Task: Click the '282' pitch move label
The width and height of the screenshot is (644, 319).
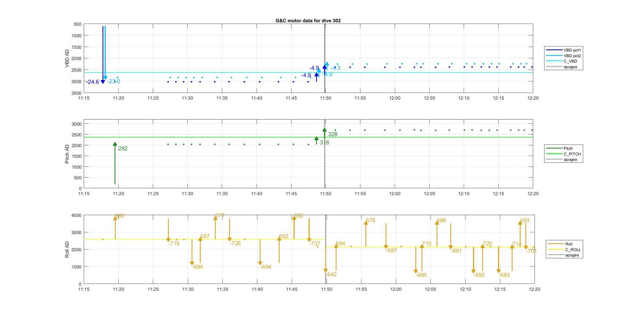Action: [123, 149]
